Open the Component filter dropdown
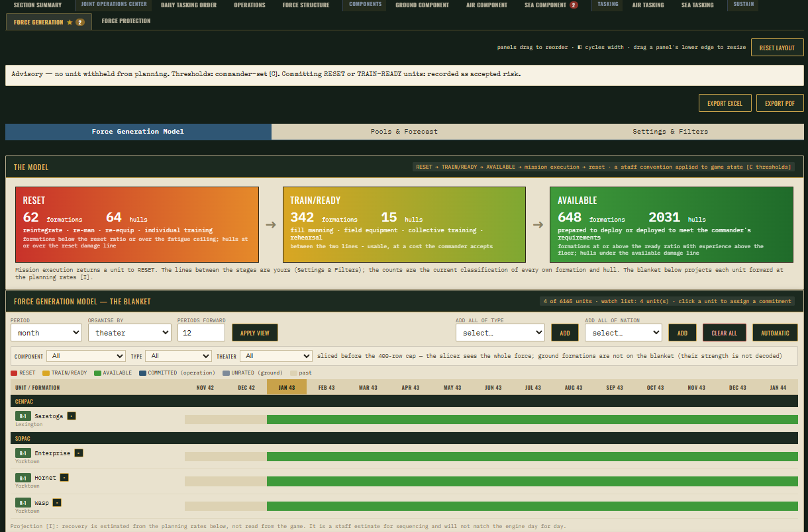 [x=85, y=356]
